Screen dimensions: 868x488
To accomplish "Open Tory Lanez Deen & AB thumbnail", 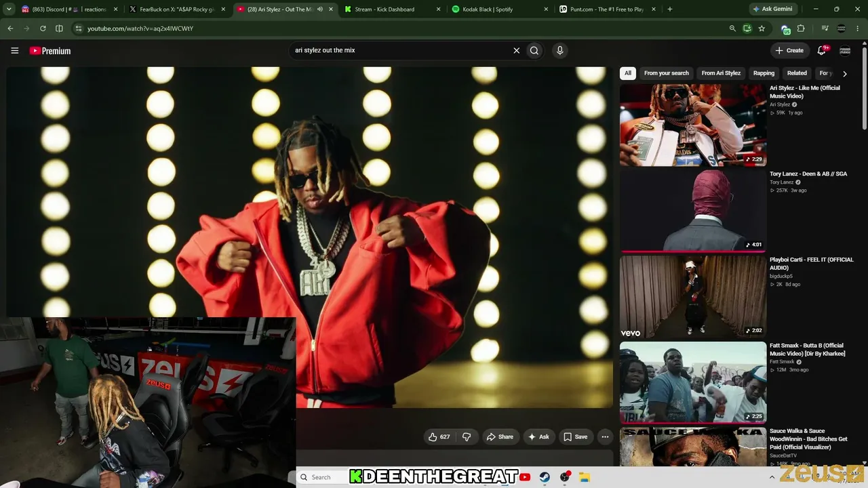I will point(693,211).
